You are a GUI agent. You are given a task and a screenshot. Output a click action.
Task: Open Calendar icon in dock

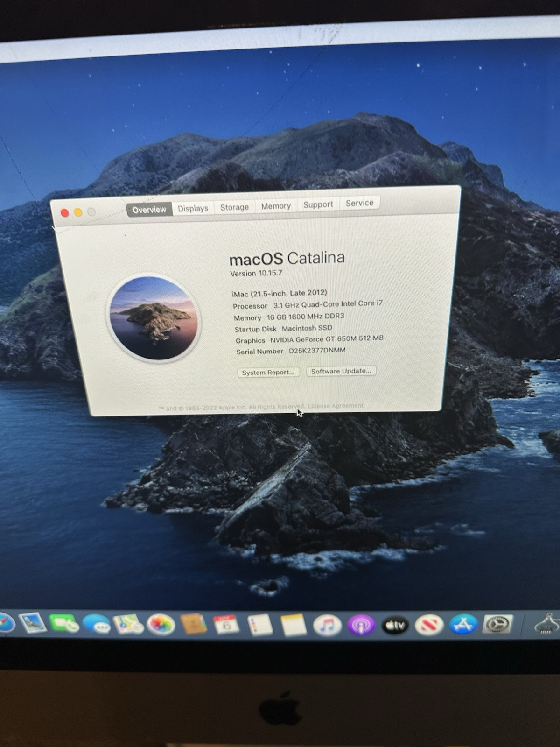226,625
